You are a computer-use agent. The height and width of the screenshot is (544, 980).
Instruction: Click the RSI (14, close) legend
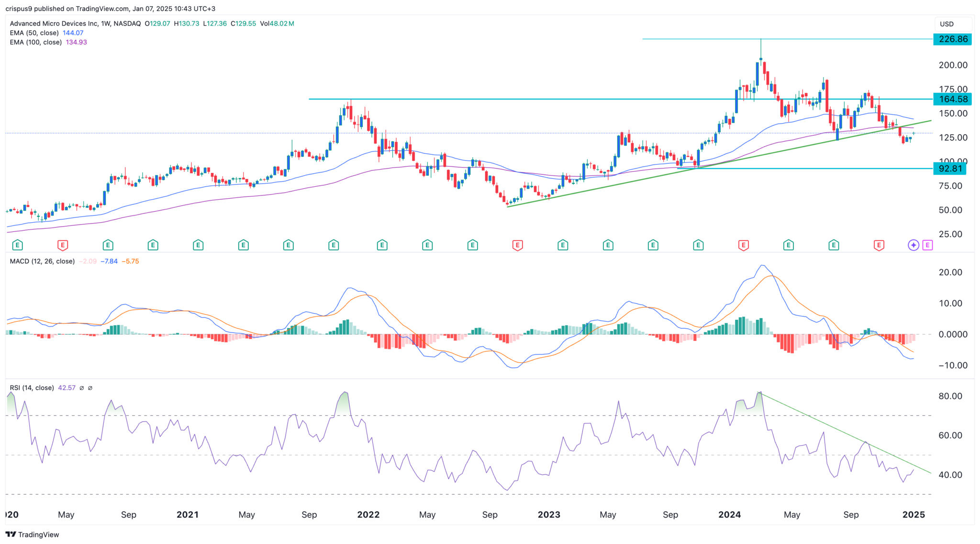click(32, 388)
